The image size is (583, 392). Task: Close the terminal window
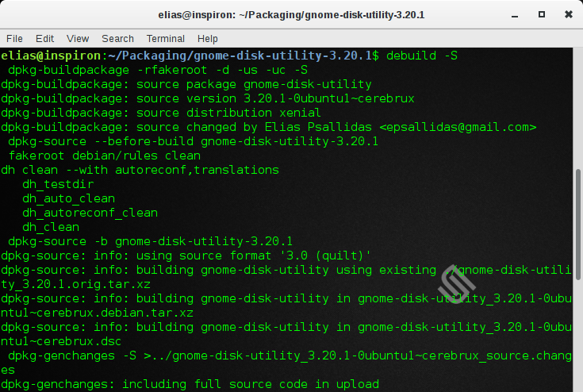[x=566, y=14]
